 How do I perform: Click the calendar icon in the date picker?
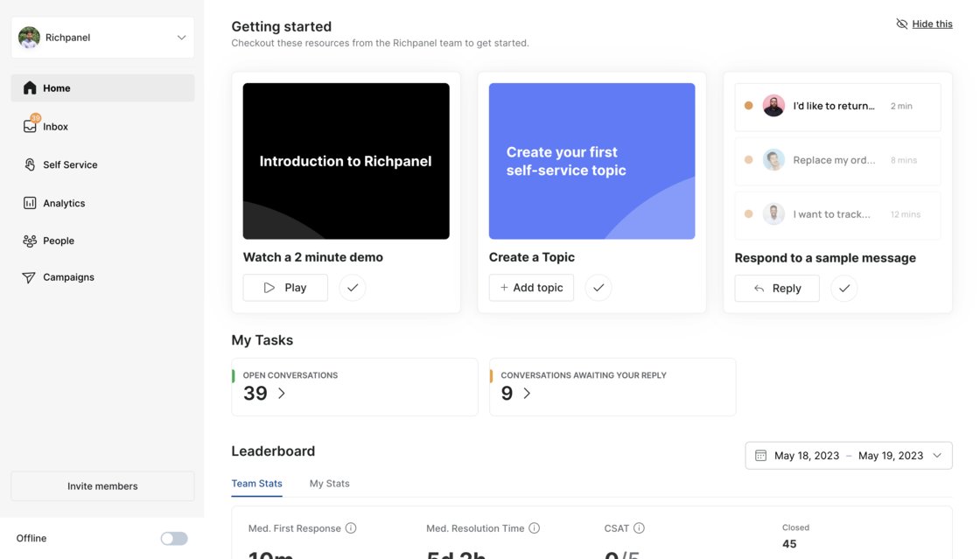coord(760,456)
